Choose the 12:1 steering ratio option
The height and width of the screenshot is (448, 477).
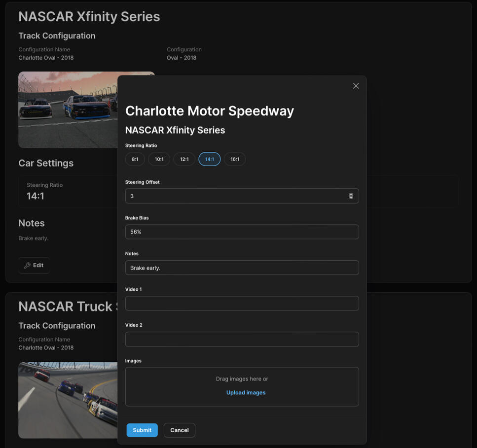(184, 159)
